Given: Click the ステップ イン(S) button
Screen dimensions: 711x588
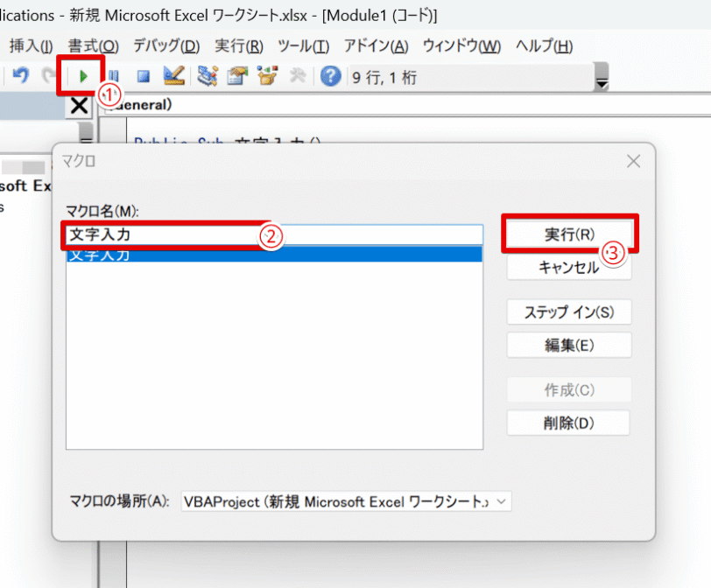Looking at the screenshot, I should [569, 311].
